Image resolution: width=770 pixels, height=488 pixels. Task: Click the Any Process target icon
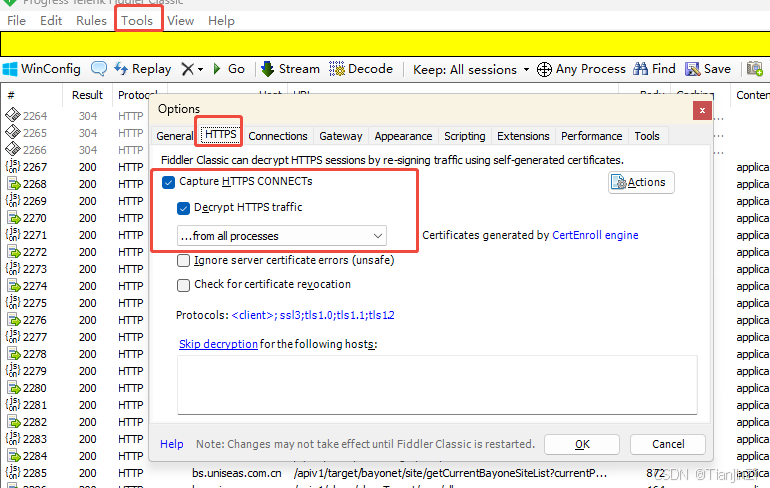544,69
